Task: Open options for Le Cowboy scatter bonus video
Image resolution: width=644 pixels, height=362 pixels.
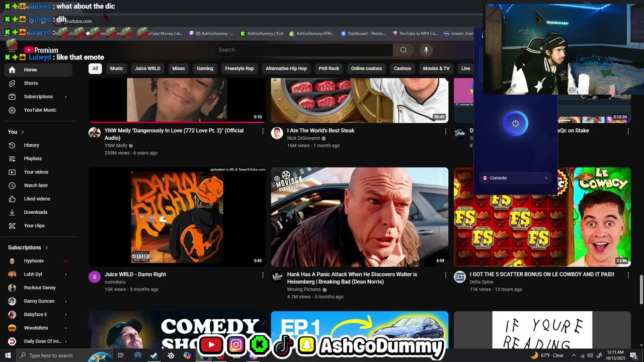Action: [628, 275]
